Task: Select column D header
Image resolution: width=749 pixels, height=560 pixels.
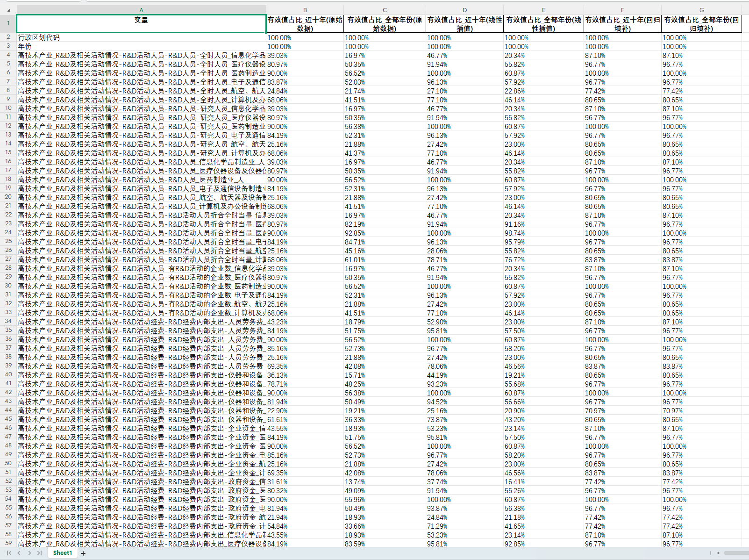Action: point(464,10)
